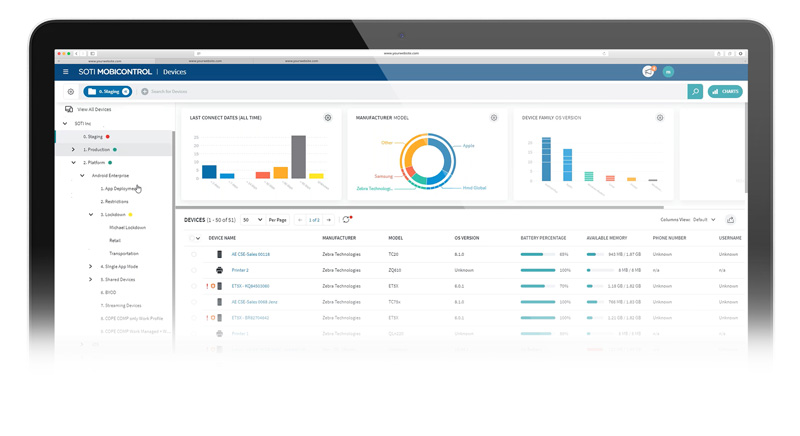Go to next page of devices
Screen dimensions: 800x436
tap(329, 220)
